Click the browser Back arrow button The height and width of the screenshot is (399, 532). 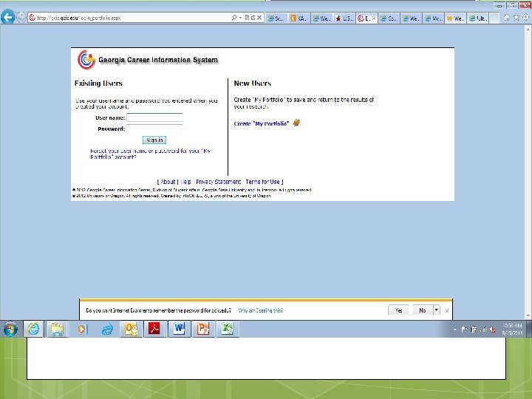coord(8,17)
